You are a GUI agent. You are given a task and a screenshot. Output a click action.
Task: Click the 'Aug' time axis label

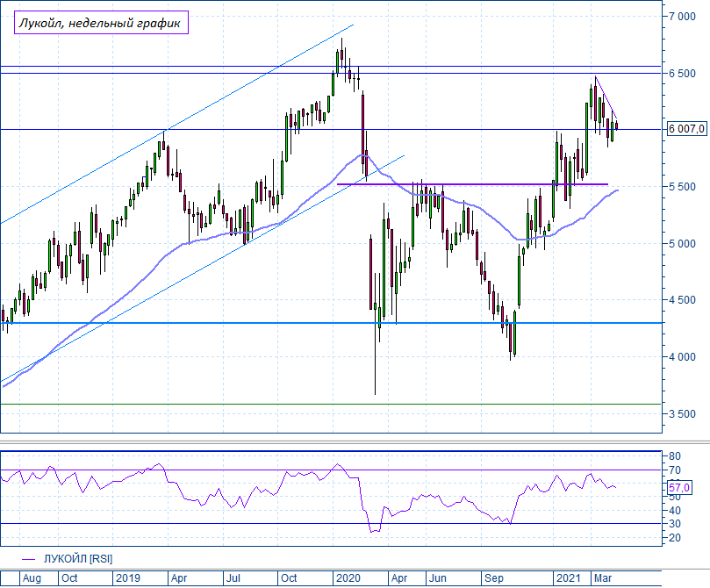(32, 578)
